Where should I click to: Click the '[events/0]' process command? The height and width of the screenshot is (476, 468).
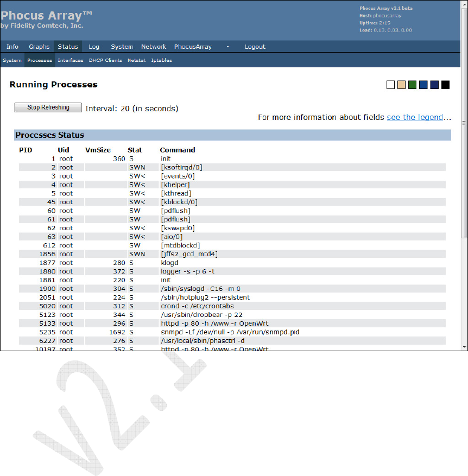click(178, 176)
